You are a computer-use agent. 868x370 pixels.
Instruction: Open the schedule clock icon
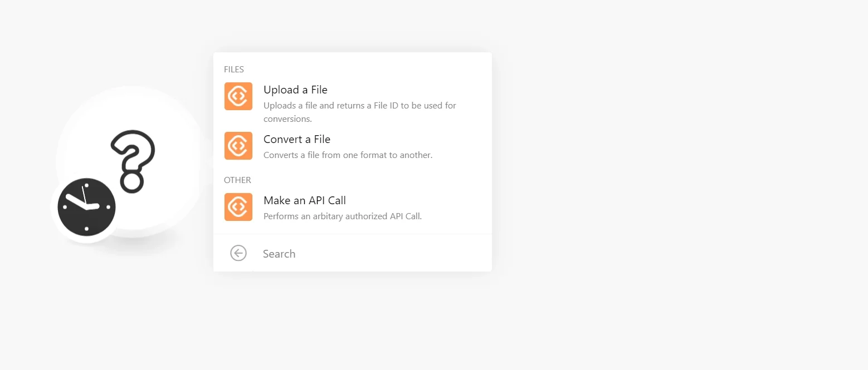pyautogui.click(x=86, y=207)
